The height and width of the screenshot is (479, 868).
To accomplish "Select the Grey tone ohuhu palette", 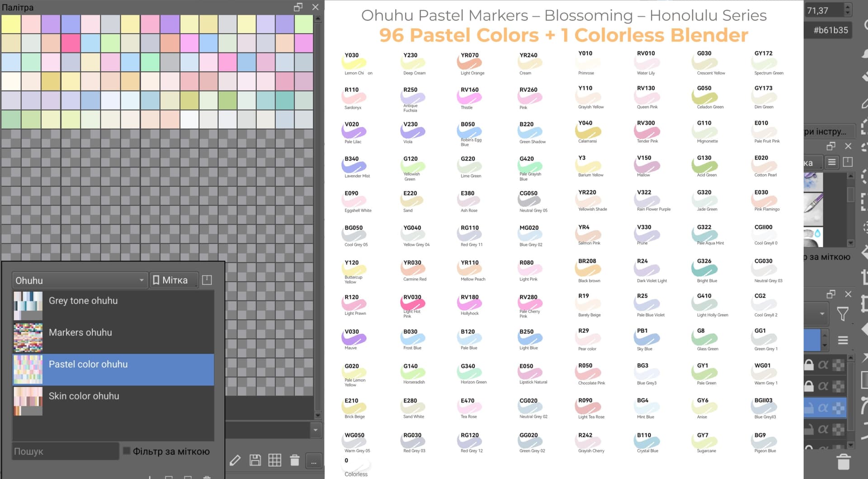I will 113,306.
